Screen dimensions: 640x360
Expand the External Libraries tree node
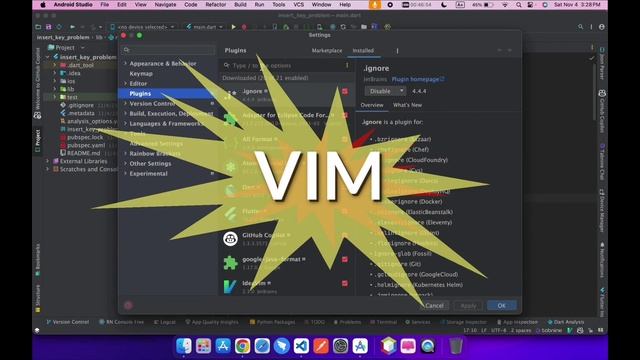point(48,161)
